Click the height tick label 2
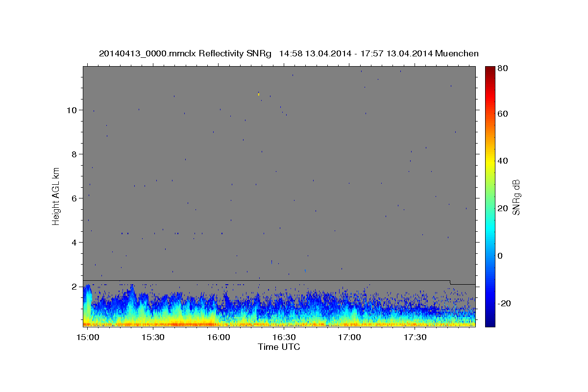The width and height of the screenshot is (588, 392). coord(74,287)
